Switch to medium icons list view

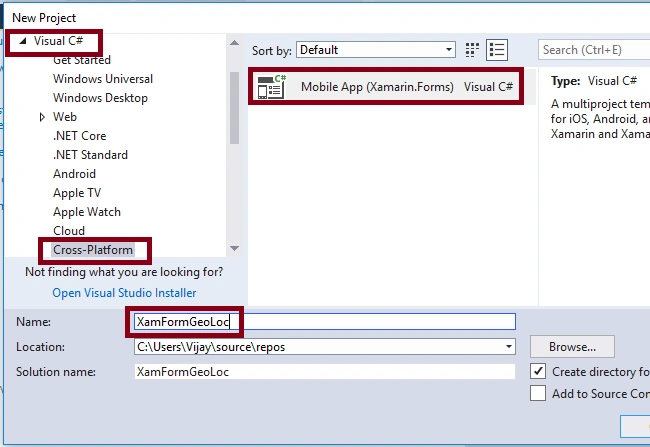point(497,50)
